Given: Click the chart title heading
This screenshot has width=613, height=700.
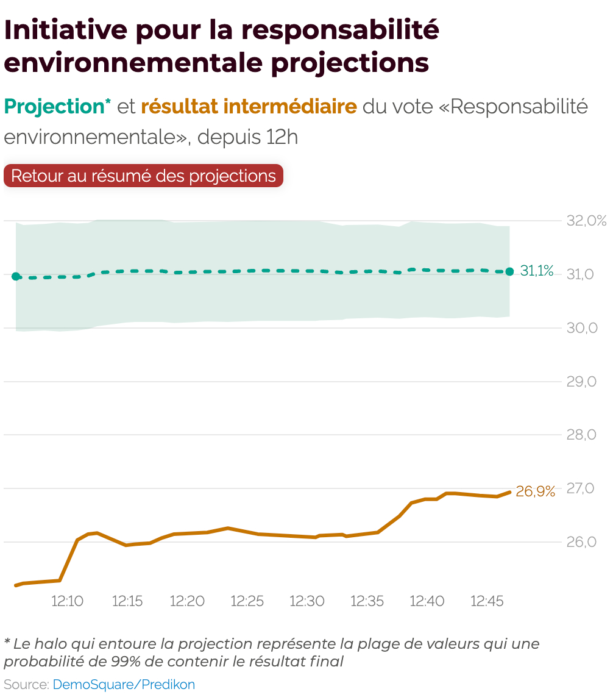Looking at the screenshot, I should pyautogui.click(x=221, y=46).
